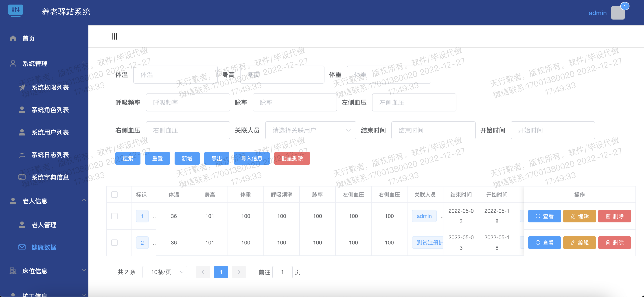Click the 批量删除 button

pyautogui.click(x=292, y=158)
